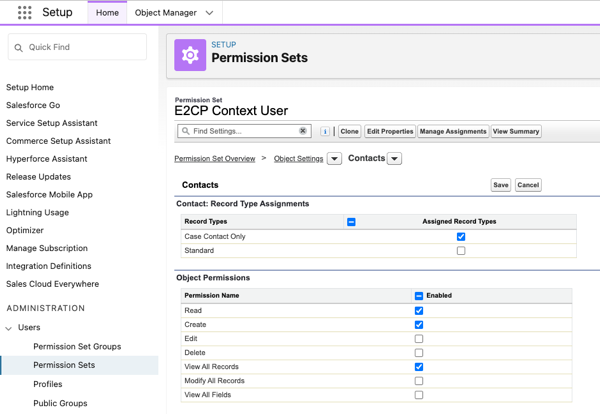The height and width of the screenshot is (414, 600).
Task: Open Optimizer in the sidebar
Action: 25,230
